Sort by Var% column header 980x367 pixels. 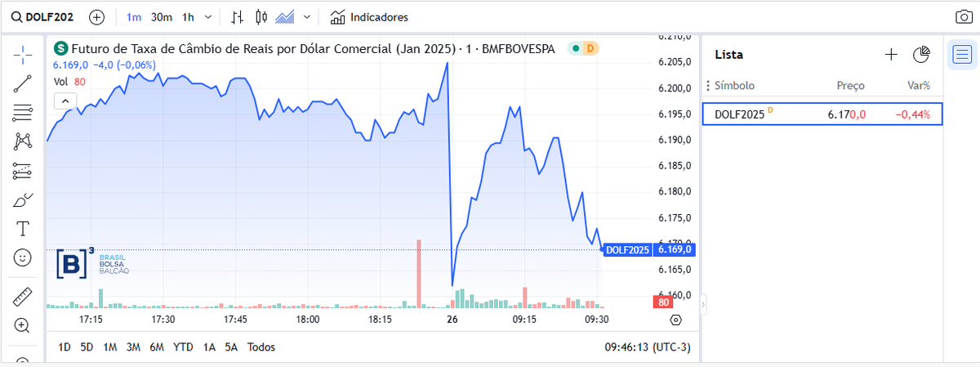coord(919,86)
